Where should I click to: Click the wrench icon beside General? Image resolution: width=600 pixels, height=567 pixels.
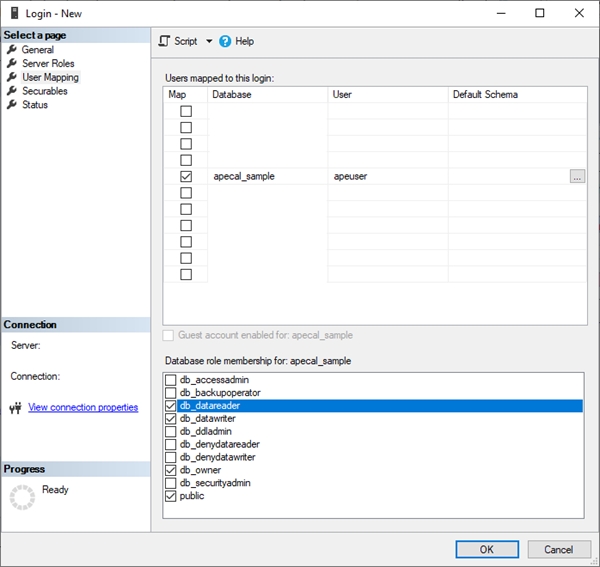(12, 50)
